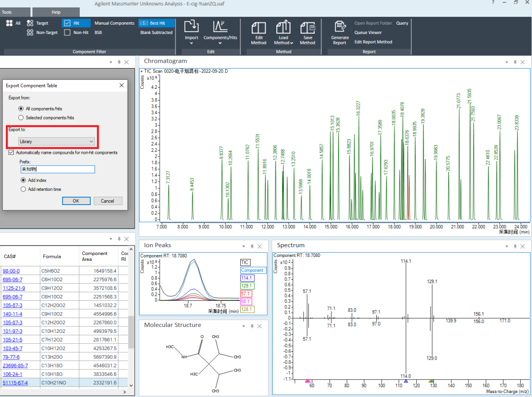Expand the Import dropdown arrow
The width and height of the screenshot is (532, 397).
pos(191,43)
